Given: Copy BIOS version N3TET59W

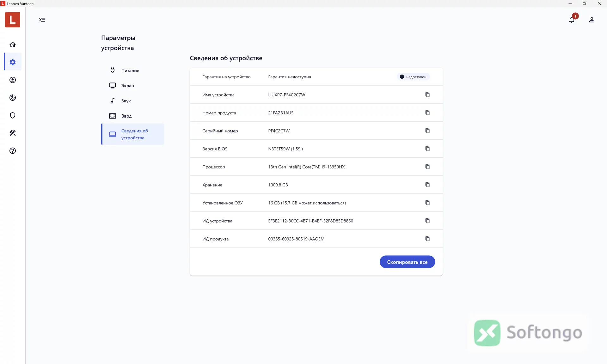Looking at the screenshot, I should tap(427, 149).
